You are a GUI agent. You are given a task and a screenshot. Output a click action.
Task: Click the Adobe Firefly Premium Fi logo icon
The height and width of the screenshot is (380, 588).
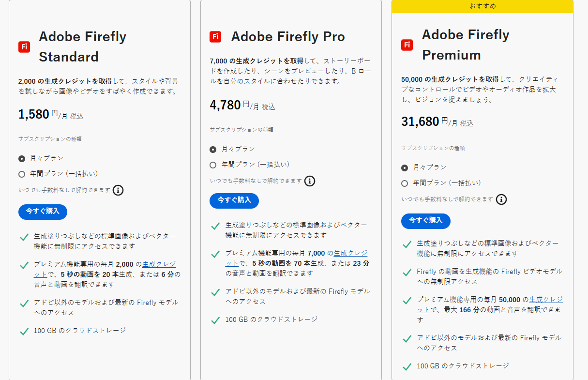(x=407, y=44)
